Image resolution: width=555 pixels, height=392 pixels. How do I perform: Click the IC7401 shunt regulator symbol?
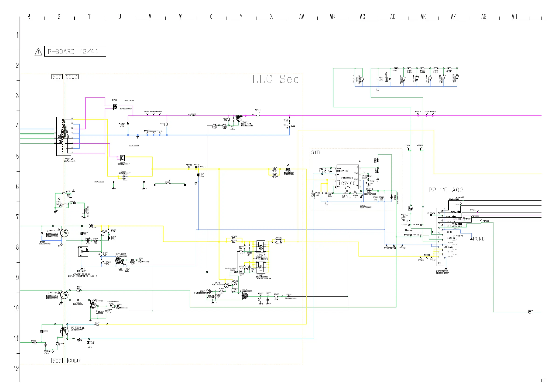pyautogui.click(x=83, y=251)
